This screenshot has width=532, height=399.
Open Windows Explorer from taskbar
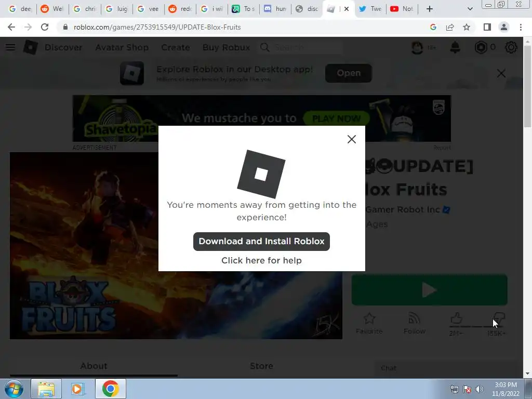click(46, 389)
